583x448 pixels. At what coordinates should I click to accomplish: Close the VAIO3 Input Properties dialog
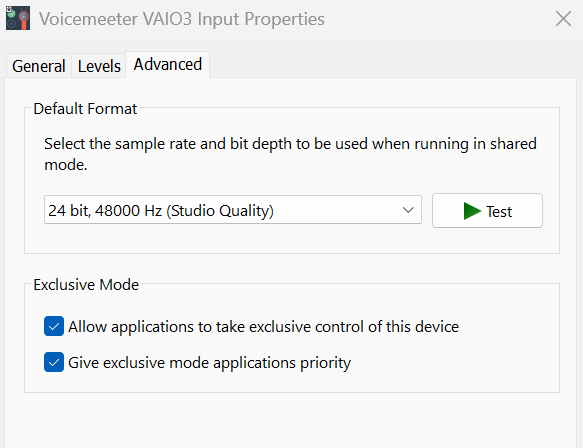pos(563,19)
